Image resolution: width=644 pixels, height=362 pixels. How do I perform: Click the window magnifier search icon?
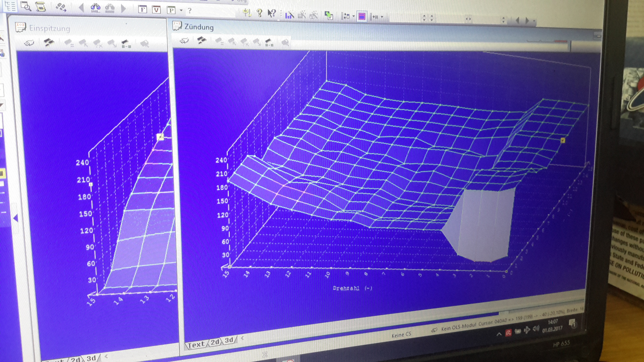point(26,6)
